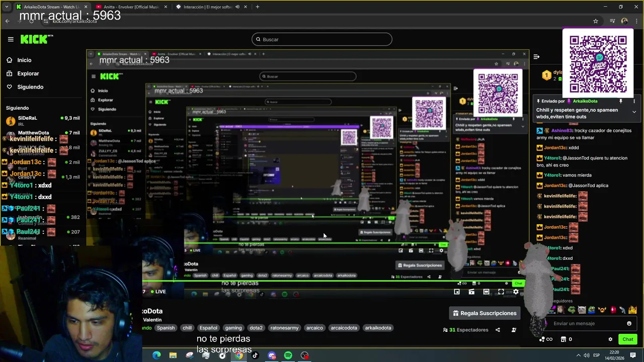644x362 pixels.
Task: Toggle theater mode on the player
Action: coord(486,292)
